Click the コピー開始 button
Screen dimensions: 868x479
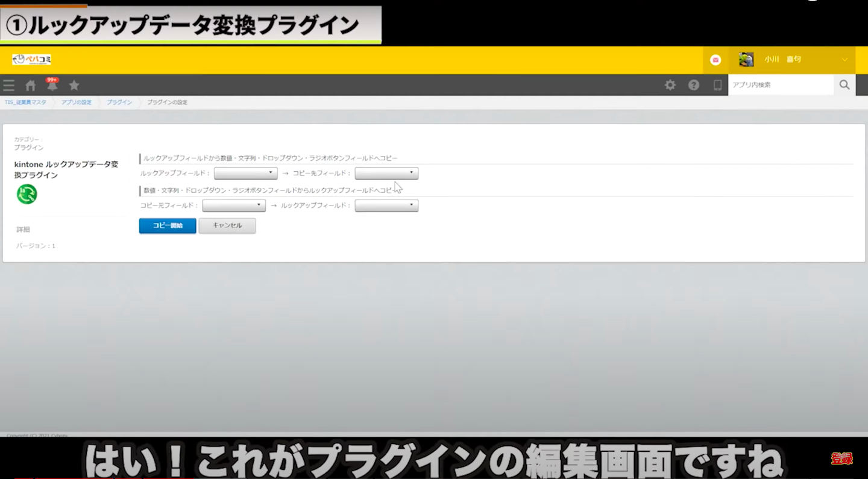168,226
